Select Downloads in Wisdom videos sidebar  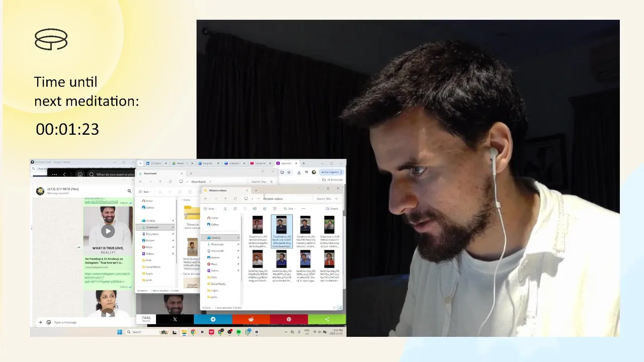pyautogui.click(x=217, y=244)
